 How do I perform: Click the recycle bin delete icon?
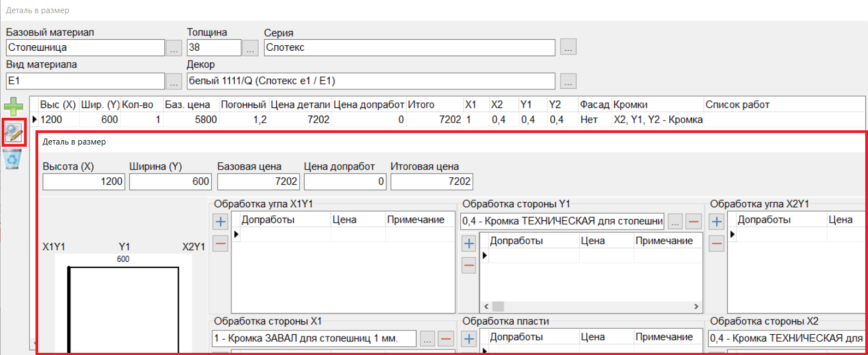(x=13, y=159)
